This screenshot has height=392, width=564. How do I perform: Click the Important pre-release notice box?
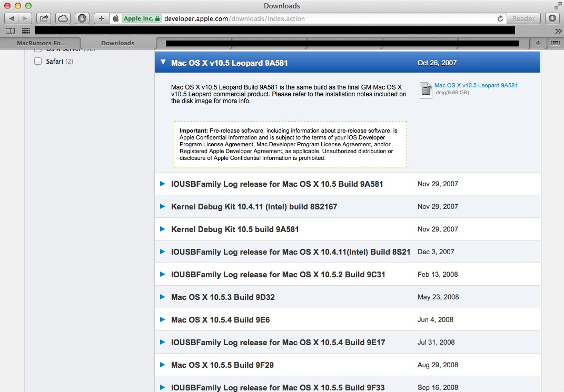[290, 145]
